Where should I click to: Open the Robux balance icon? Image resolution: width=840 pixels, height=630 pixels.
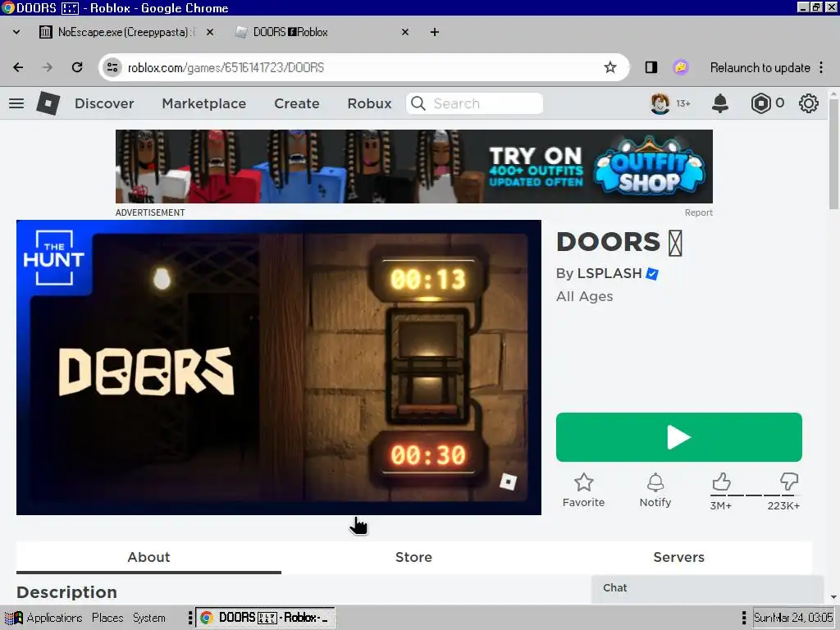pos(760,103)
